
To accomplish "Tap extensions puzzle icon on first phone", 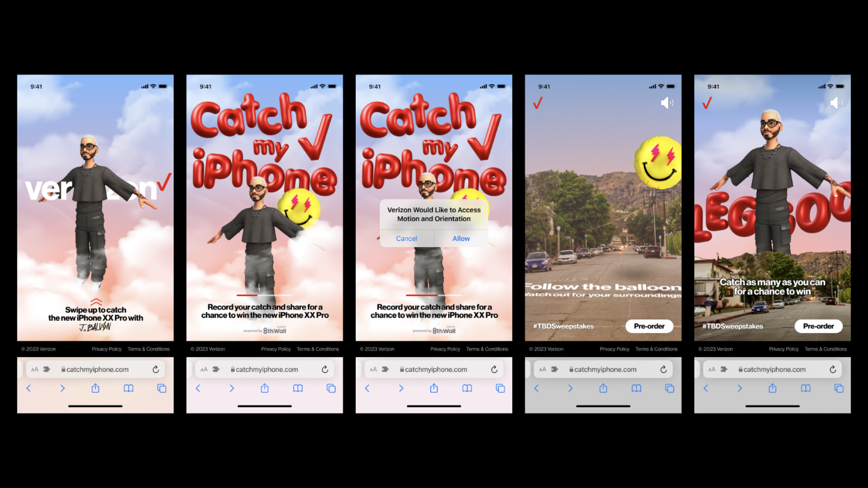I will point(47,369).
